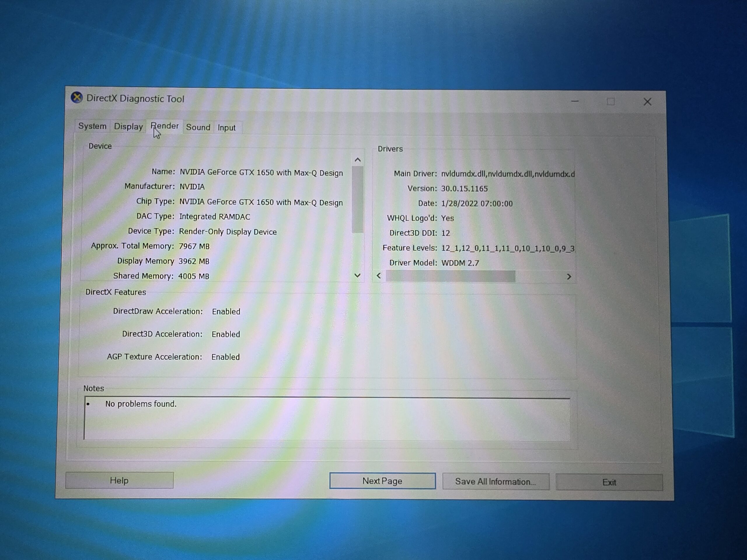The height and width of the screenshot is (560, 747).
Task: Go to the Sound tab
Action: 198,127
